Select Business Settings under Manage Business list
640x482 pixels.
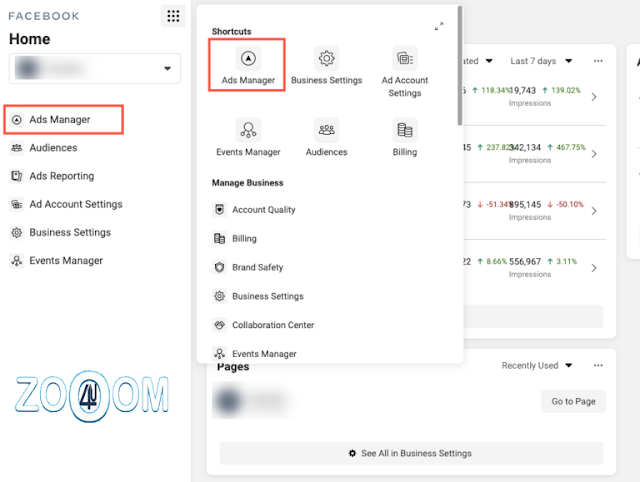(258, 296)
